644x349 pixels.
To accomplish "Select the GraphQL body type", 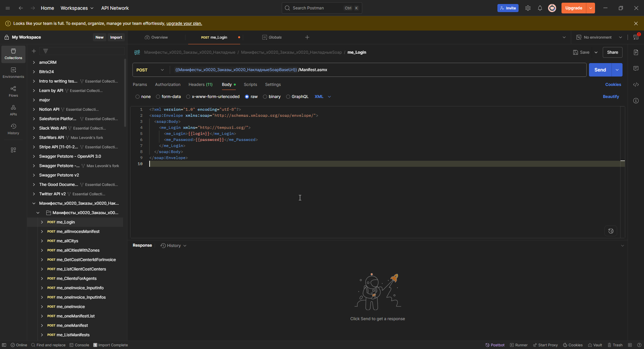I will point(297,97).
